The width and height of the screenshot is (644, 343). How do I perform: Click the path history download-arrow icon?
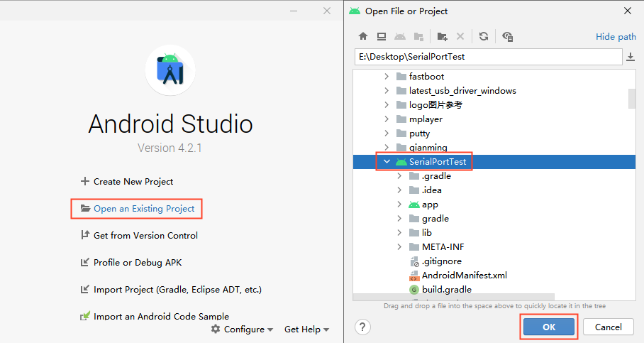631,57
